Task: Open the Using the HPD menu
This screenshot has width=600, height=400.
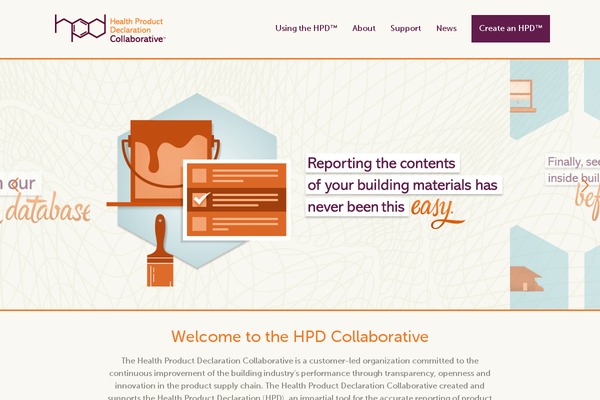Action: [x=306, y=28]
